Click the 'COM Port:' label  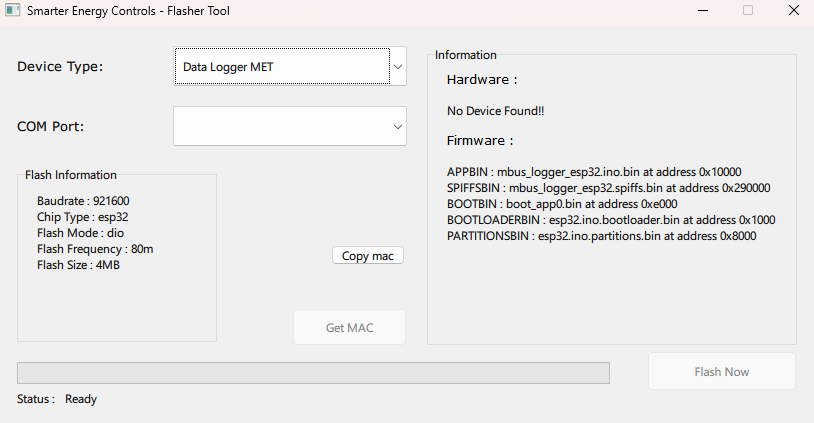click(x=50, y=127)
